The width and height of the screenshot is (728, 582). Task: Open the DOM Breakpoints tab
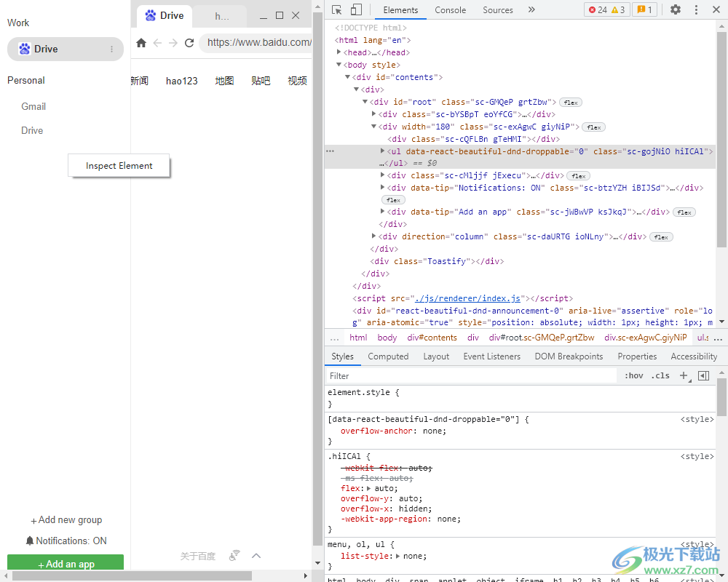569,356
